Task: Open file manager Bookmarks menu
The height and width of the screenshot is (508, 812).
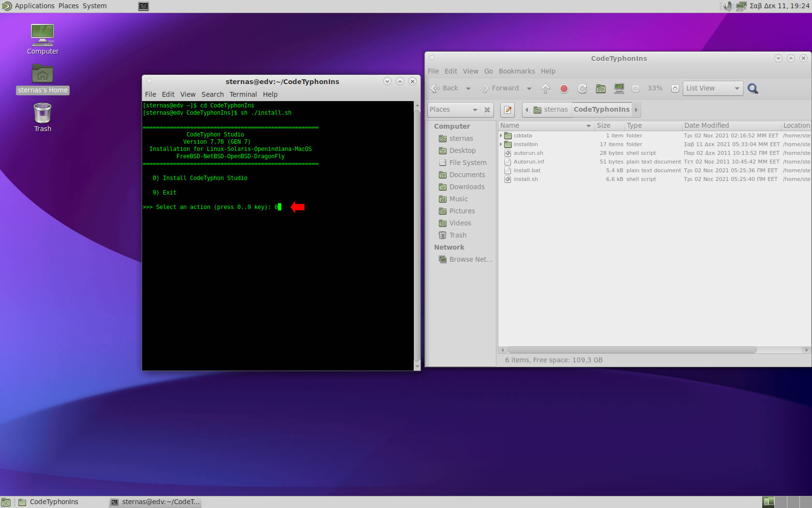Action: point(517,71)
